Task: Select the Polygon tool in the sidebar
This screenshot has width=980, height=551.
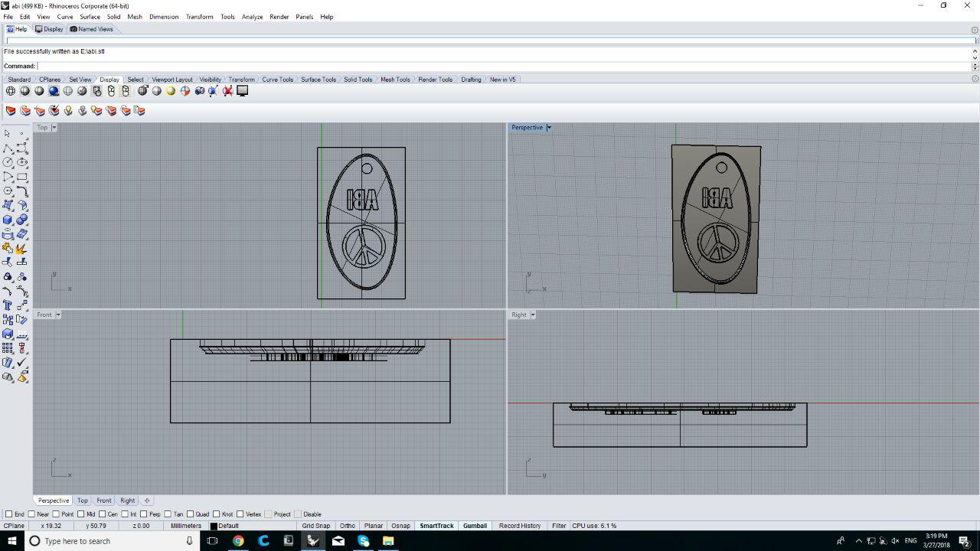Action: [x=8, y=191]
